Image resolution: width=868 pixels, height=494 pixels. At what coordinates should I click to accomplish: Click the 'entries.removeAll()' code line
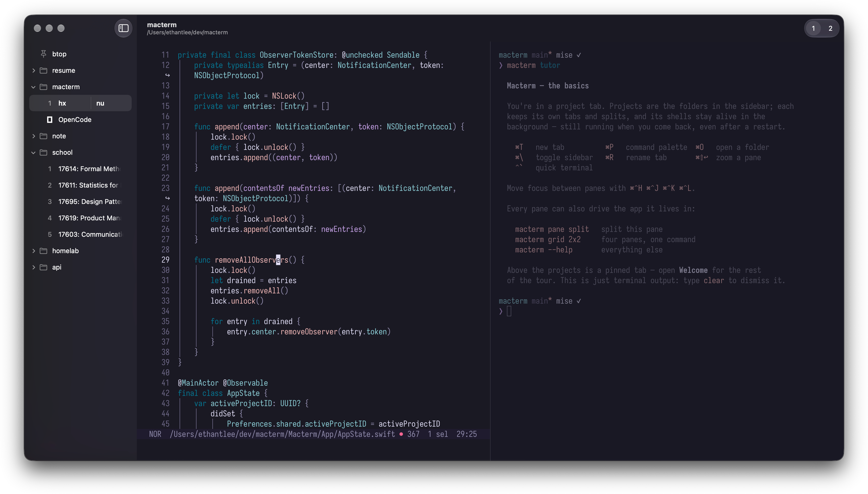coord(249,291)
